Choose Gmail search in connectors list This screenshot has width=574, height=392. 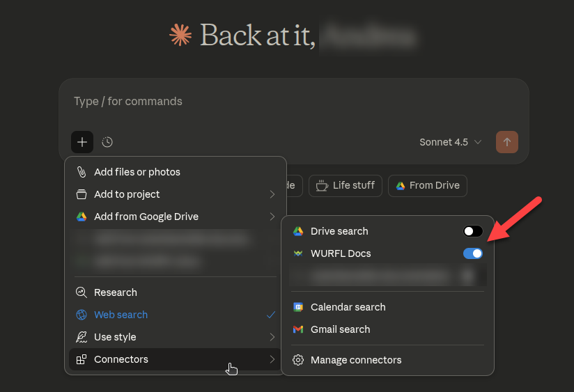click(x=388, y=329)
